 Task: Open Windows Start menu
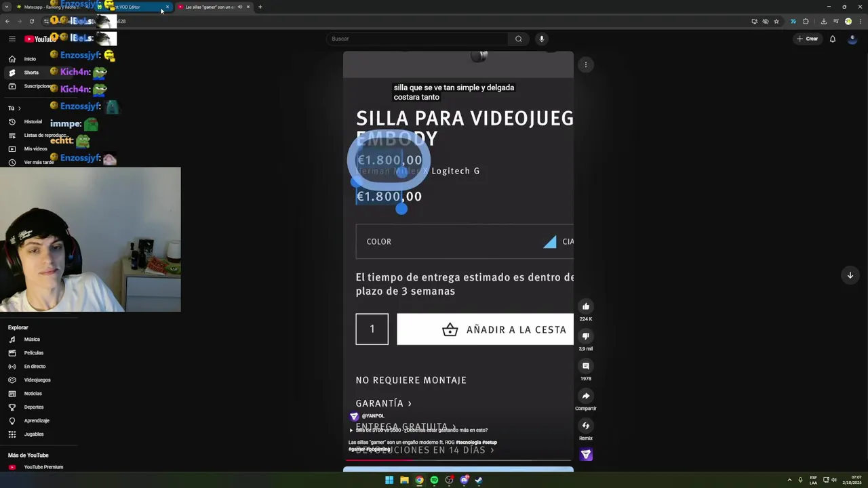389,480
